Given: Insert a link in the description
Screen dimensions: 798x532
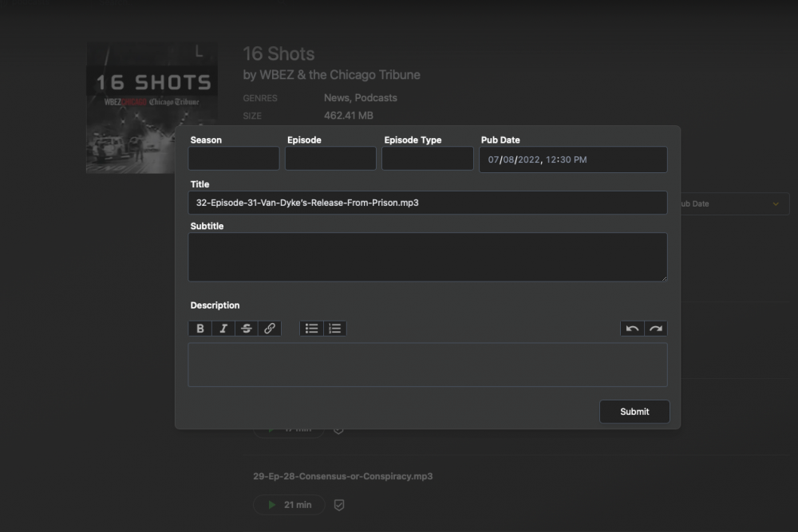Looking at the screenshot, I should click(x=269, y=329).
